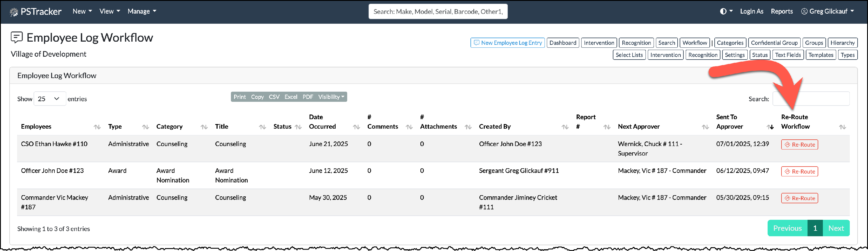Select page 1 in pagination

pyautogui.click(x=815, y=228)
